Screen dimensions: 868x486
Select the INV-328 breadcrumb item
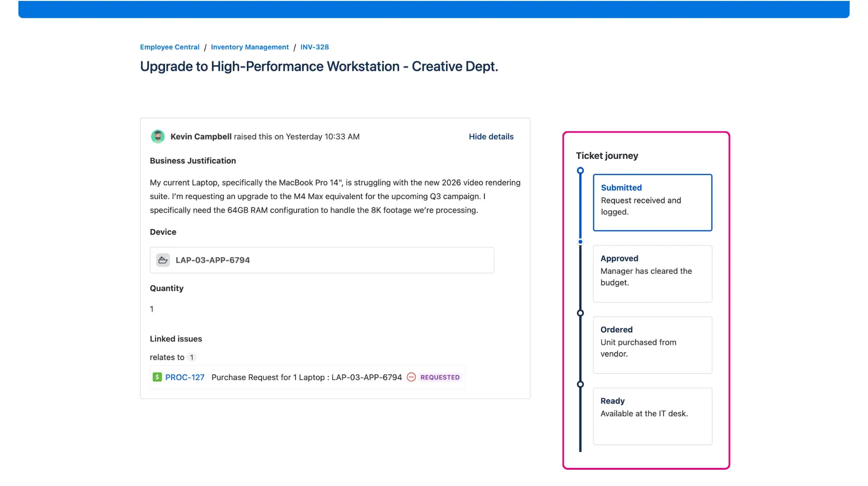coord(314,47)
